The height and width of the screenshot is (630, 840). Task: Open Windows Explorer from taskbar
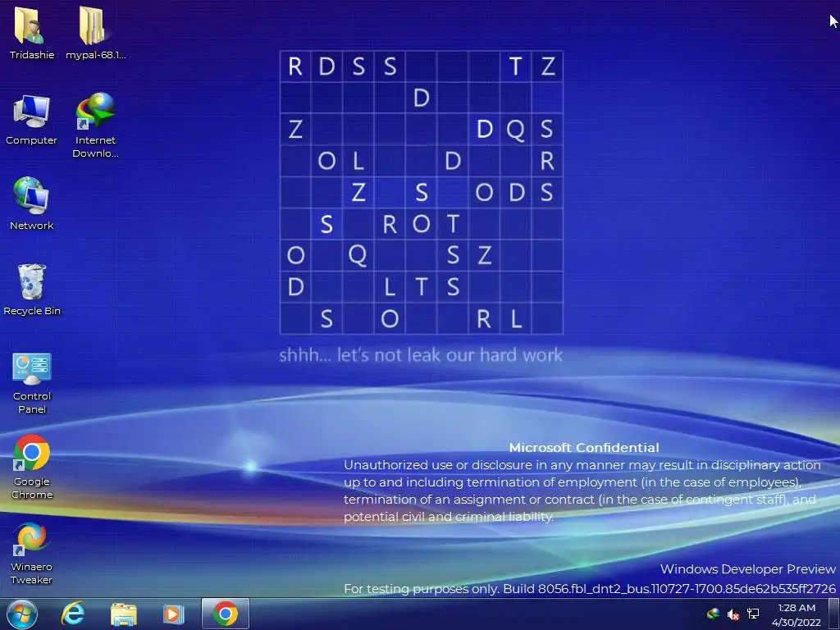[124, 614]
